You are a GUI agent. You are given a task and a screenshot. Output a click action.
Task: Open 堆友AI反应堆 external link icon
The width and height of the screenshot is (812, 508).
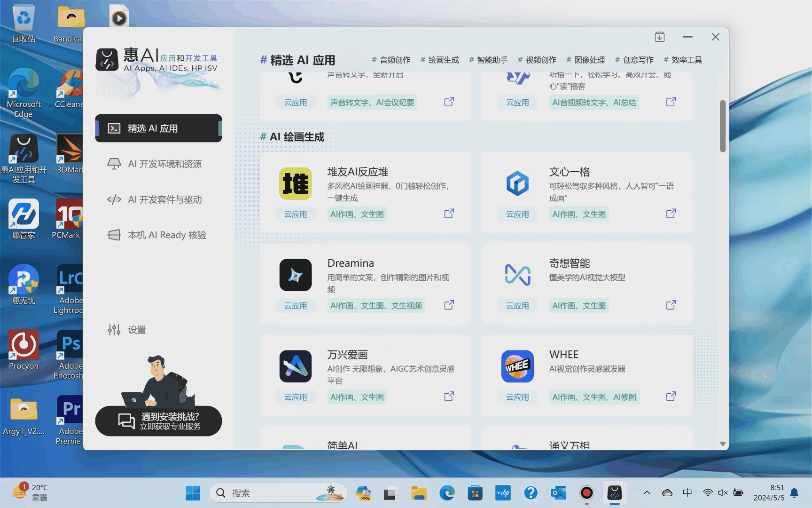click(449, 214)
